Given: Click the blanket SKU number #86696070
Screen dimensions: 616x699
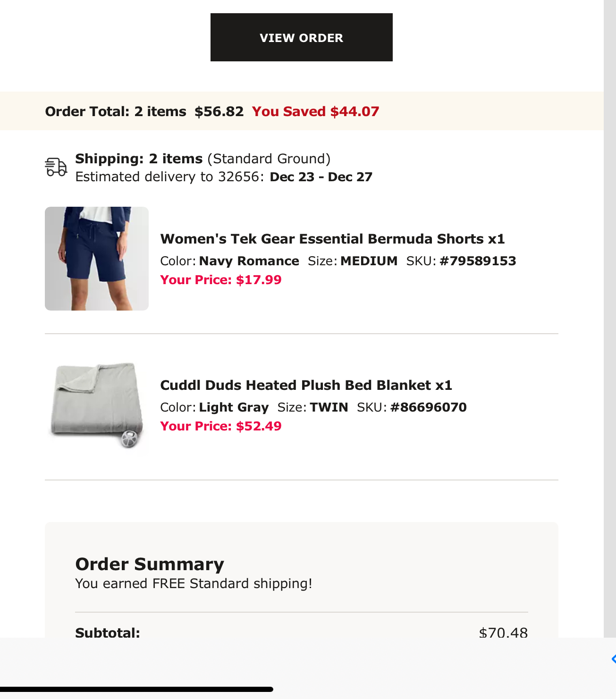Looking at the screenshot, I should coord(428,407).
